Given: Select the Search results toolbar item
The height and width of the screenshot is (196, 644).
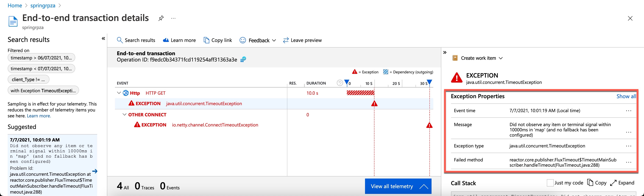Looking at the screenshot, I should click(136, 40).
